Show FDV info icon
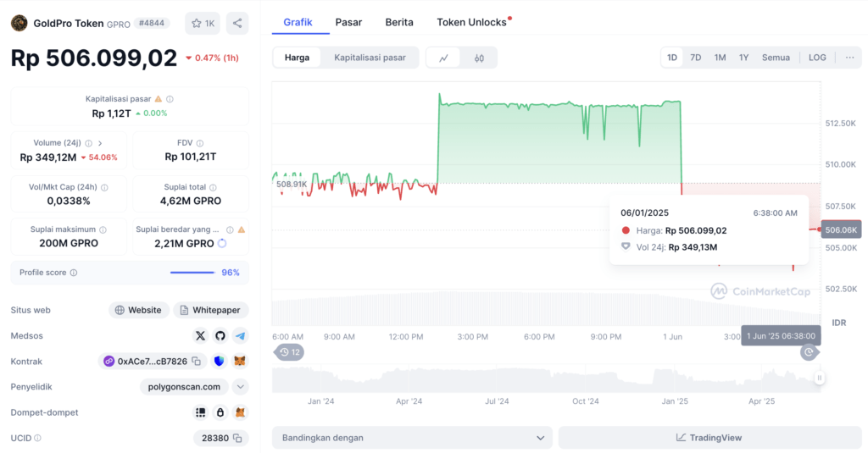Image resolution: width=868 pixels, height=453 pixels. click(x=200, y=143)
